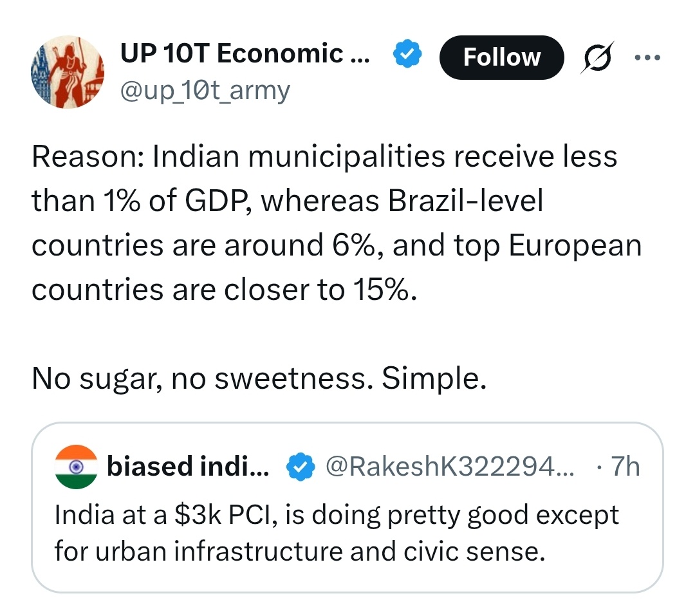Open the Grok explain icon
Viewport: 695px width, 616px height.
pos(597,58)
